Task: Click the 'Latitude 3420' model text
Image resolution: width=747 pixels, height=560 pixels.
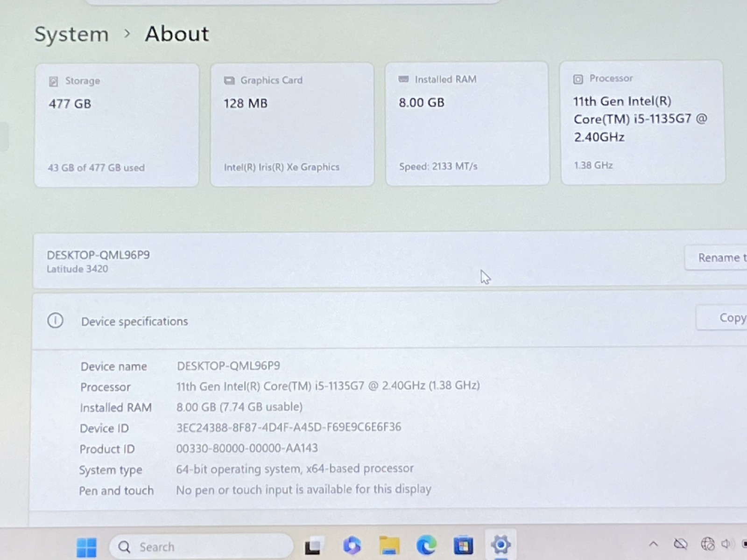Action: coord(77,269)
